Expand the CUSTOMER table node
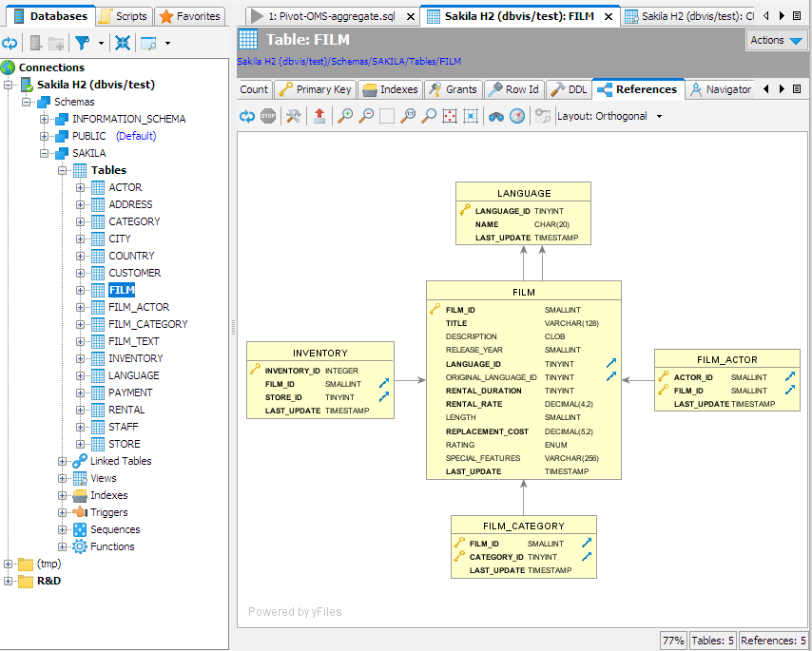This screenshot has height=651, width=812. click(x=81, y=273)
